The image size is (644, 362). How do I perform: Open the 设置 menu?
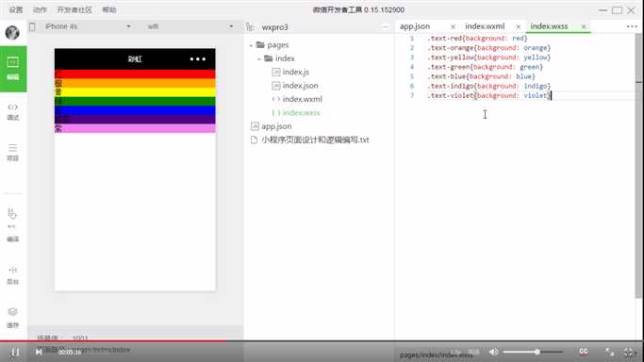(x=16, y=9)
